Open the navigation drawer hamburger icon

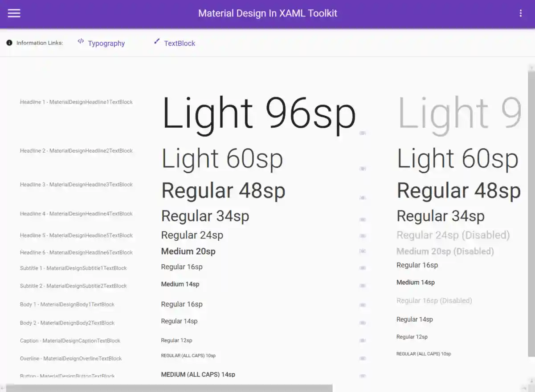click(14, 13)
